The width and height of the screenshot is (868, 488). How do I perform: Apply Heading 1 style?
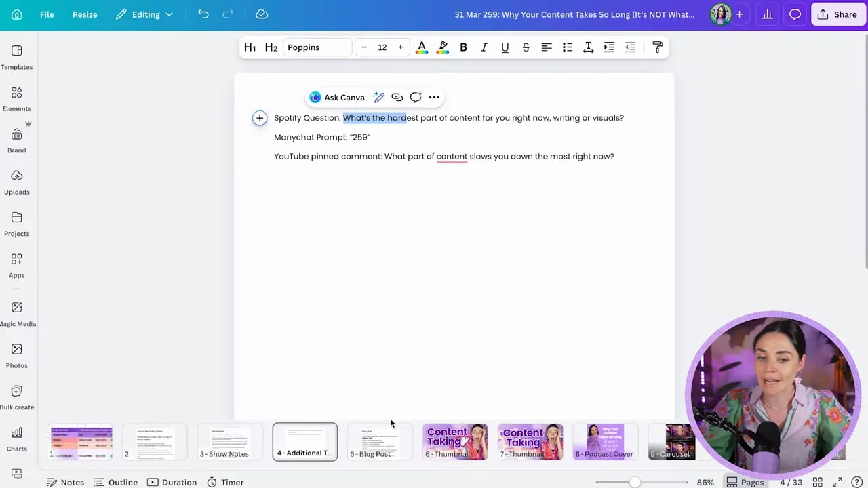tap(250, 47)
